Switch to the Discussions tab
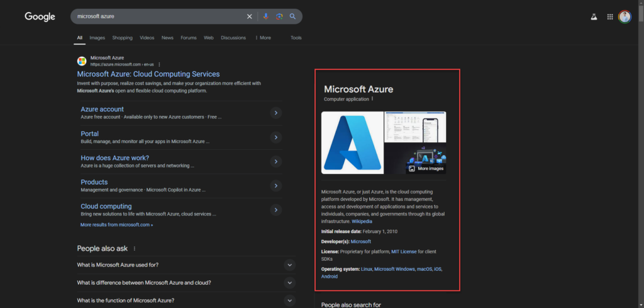The image size is (644, 308). click(233, 38)
